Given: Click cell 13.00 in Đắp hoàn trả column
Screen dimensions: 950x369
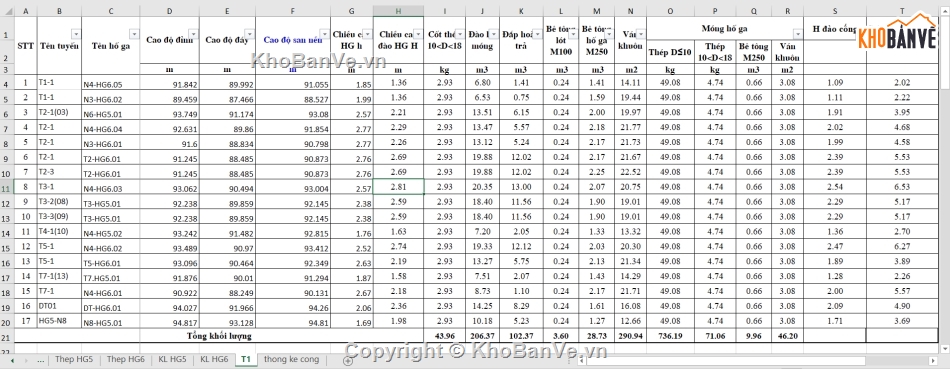Looking at the screenshot, I should (x=522, y=187).
